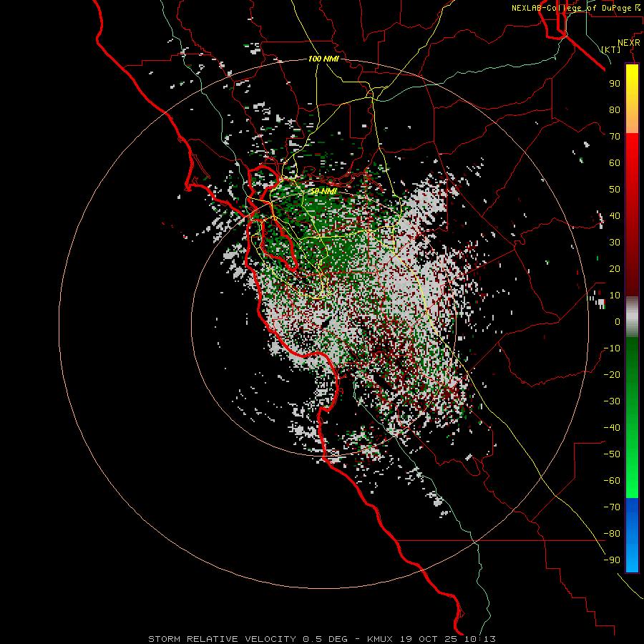Click the "-70" scale label
The height and width of the screenshot is (644, 644).
(x=612, y=507)
